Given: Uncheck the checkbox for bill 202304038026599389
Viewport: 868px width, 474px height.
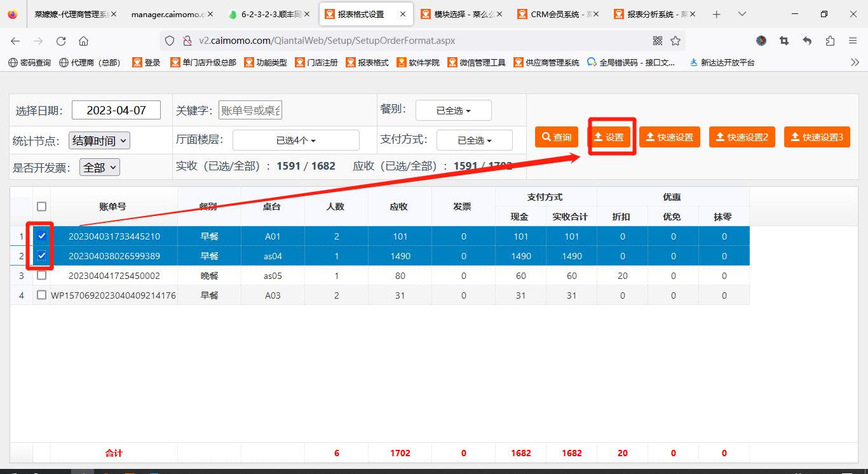Looking at the screenshot, I should 42,255.
